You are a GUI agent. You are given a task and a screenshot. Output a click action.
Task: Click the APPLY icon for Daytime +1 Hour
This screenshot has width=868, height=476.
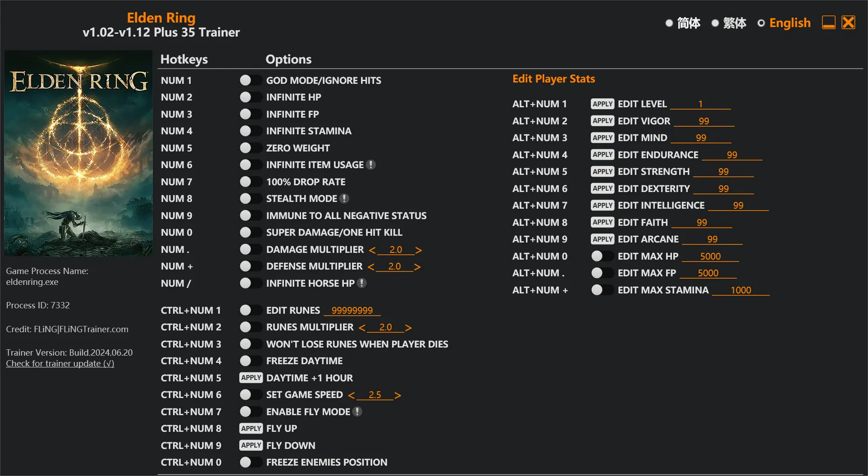(251, 378)
